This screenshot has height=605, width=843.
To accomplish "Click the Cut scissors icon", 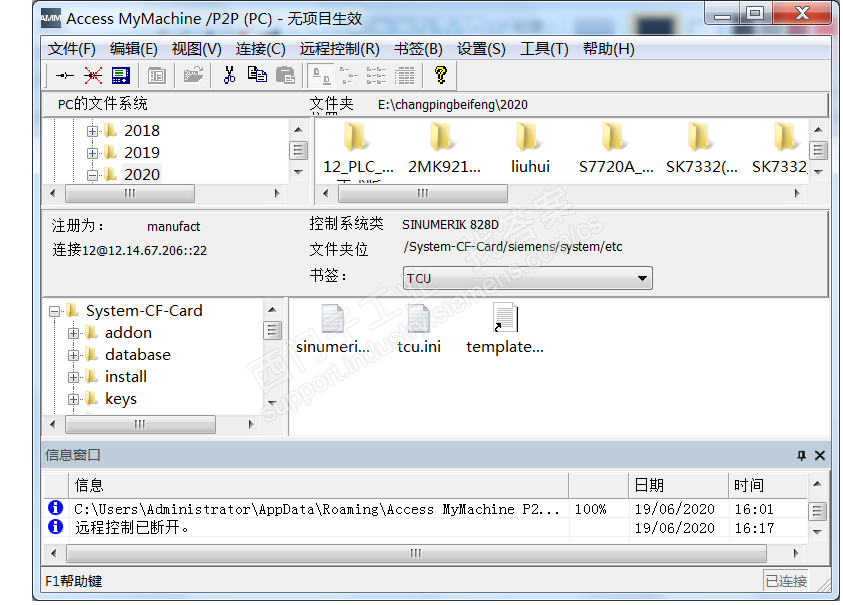I will [x=230, y=75].
